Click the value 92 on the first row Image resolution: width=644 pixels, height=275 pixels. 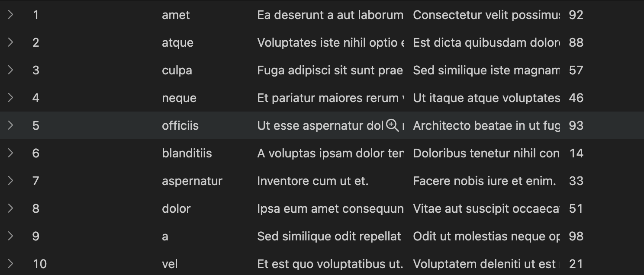click(576, 15)
